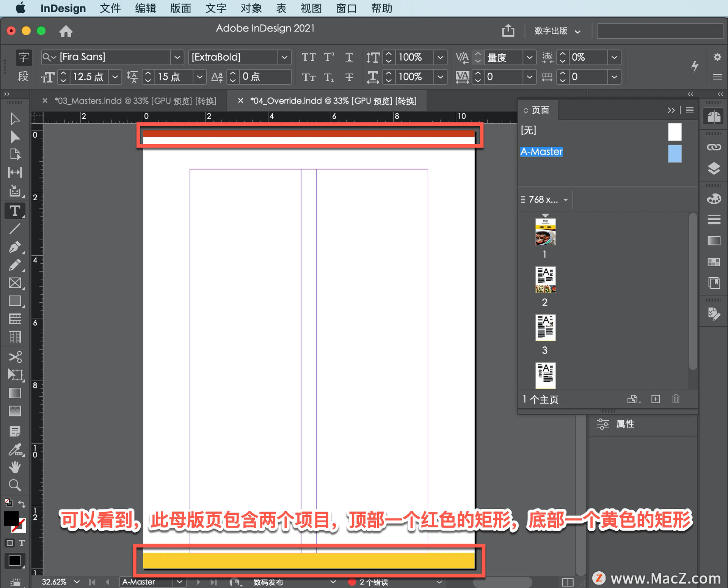Click the Home icon
The height and width of the screenshot is (588, 728).
tap(66, 31)
